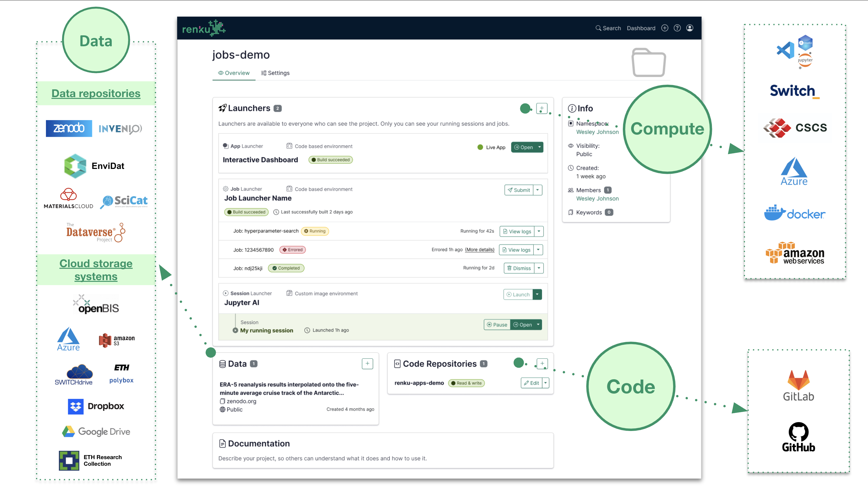Open the Interactive Dashboard live app

point(523,147)
